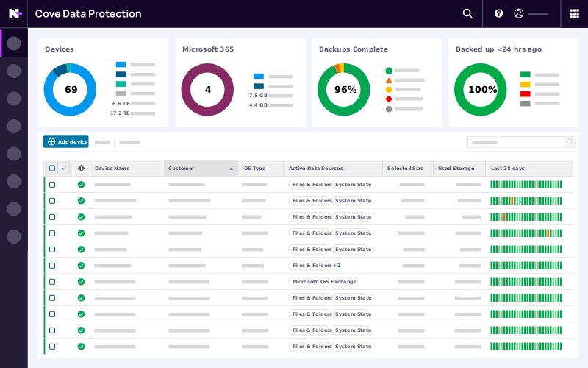Open the selection dropdown chevron beside select-all

tap(64, 169)
